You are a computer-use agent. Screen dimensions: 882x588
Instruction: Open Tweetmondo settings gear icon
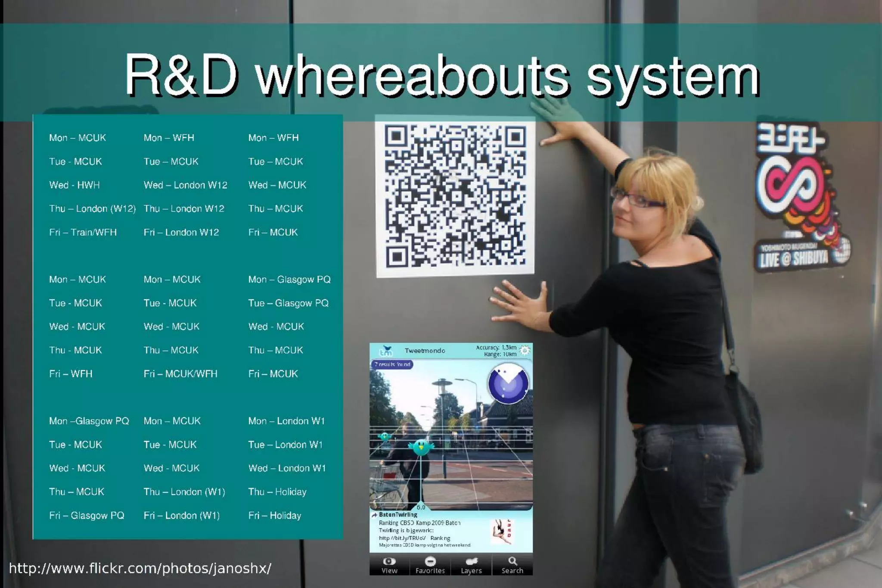[525, 351]
